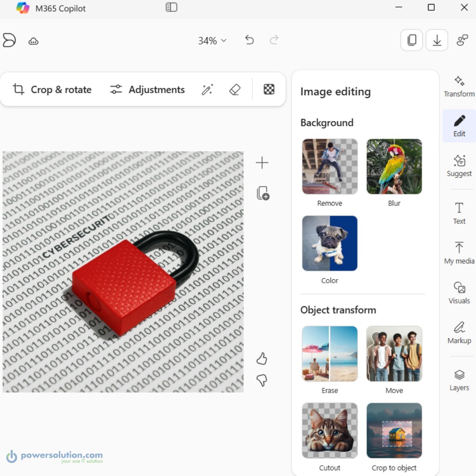The image size is (476, 476).
Task: Choose Remove background thumbnail
Action: click(330, 166)
